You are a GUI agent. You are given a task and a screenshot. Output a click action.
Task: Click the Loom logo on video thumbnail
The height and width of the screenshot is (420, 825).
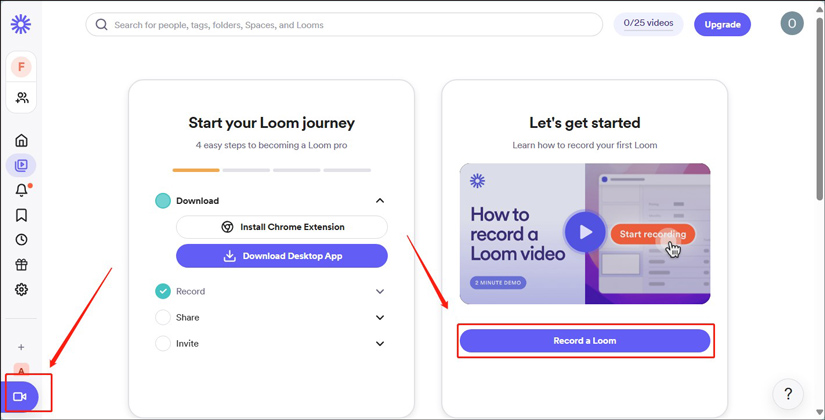[477, 181]
